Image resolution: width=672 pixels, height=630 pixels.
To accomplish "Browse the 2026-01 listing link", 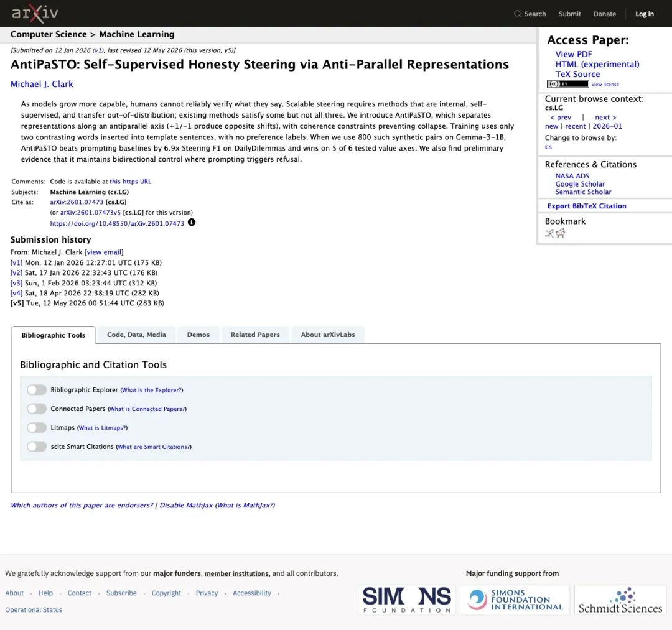I will [x=607, y=126].
